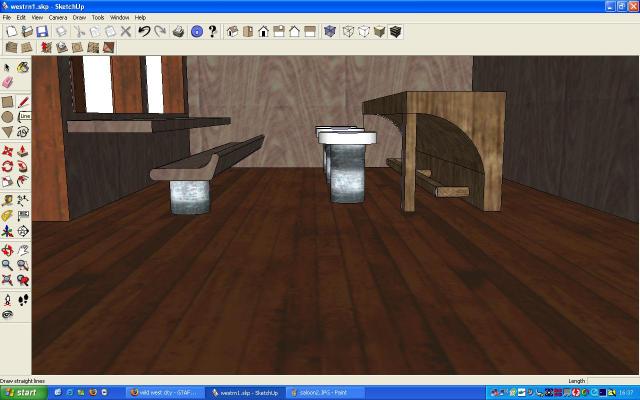Toggle X-ray face style
This screenshot has height=400, width=640.
point(330,32)
